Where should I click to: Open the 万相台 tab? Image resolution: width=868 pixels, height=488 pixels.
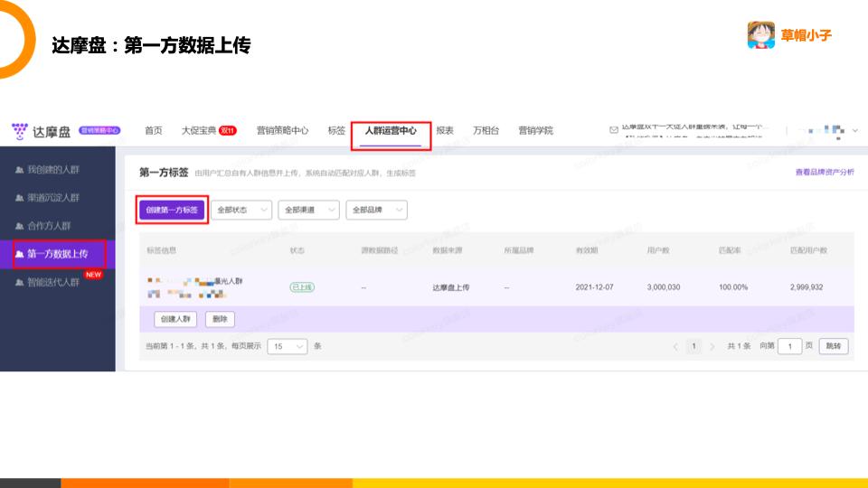pos(486,130)
